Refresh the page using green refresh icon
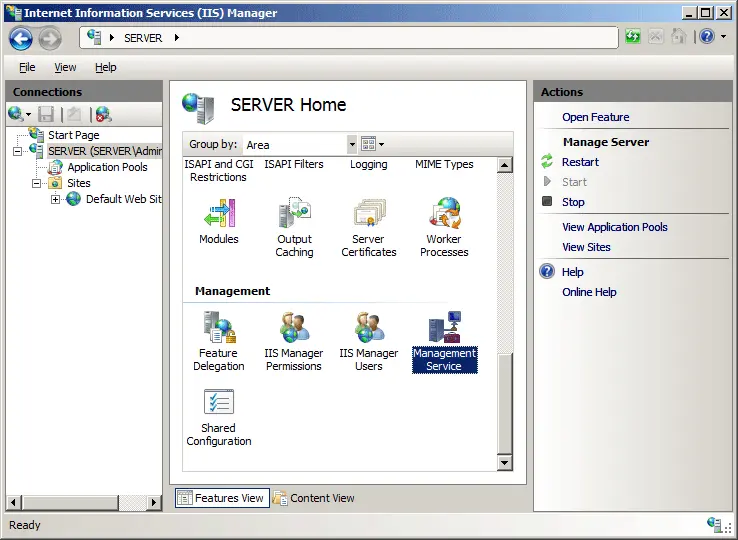The width and height of the screenshot is (738, 540). coord(633,36)
